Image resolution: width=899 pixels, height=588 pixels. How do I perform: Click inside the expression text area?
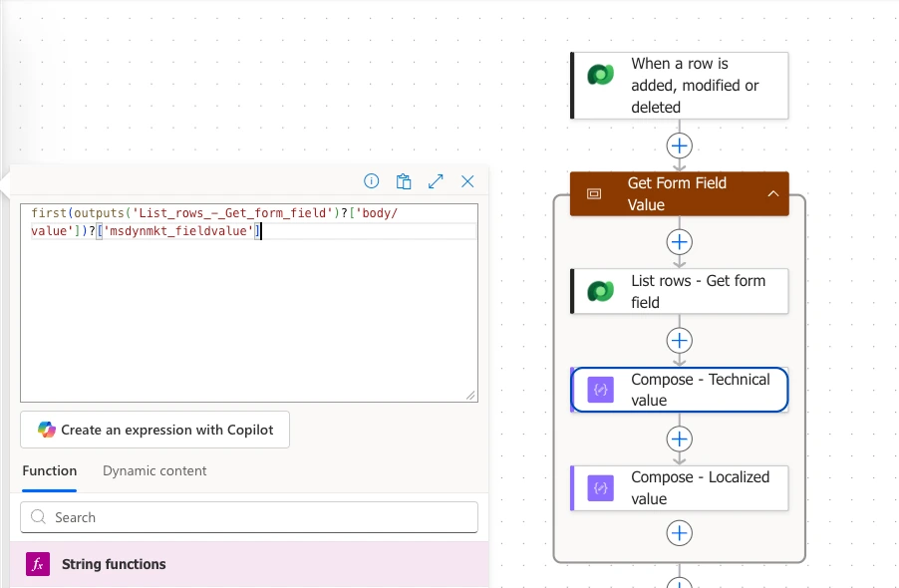pyautogui.click(x=249, y=303)
